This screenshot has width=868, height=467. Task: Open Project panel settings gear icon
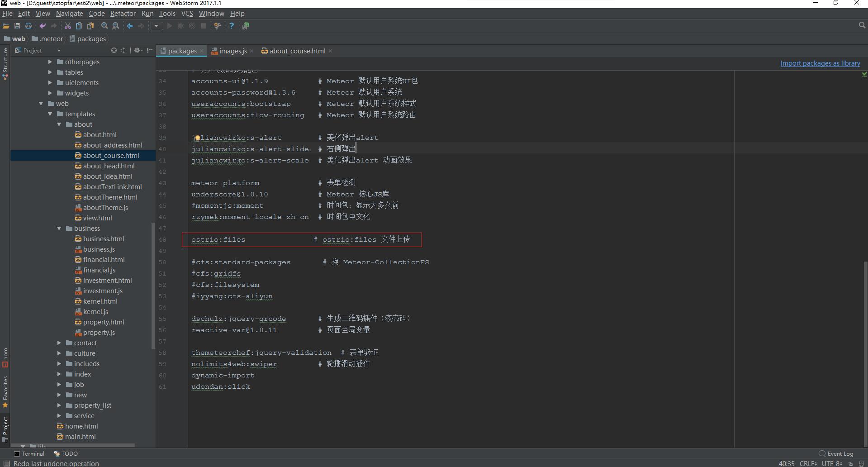[138, 50]
